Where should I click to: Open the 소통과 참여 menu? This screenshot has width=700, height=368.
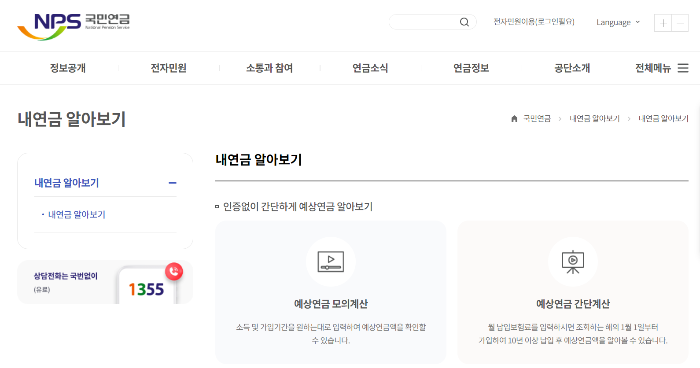tap(269, 68)
